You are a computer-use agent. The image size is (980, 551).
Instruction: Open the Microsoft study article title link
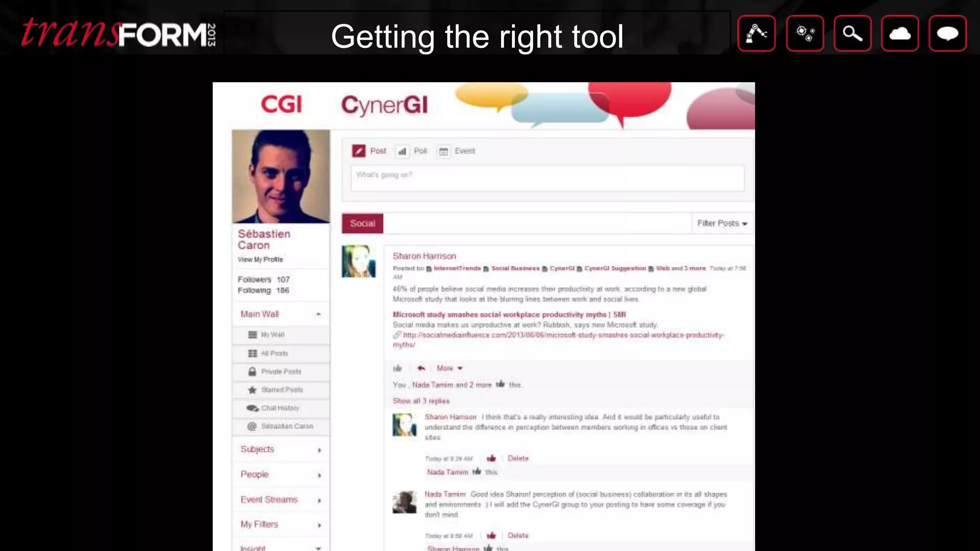coord(509,315)
